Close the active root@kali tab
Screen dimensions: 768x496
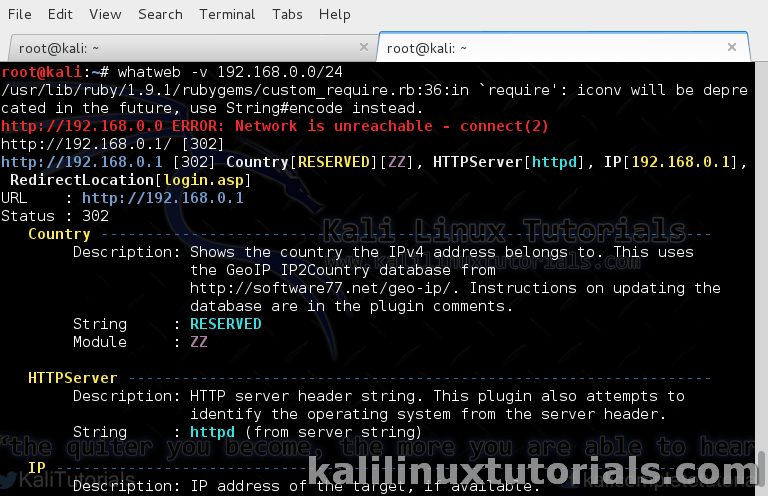click(x=733, y=48)
